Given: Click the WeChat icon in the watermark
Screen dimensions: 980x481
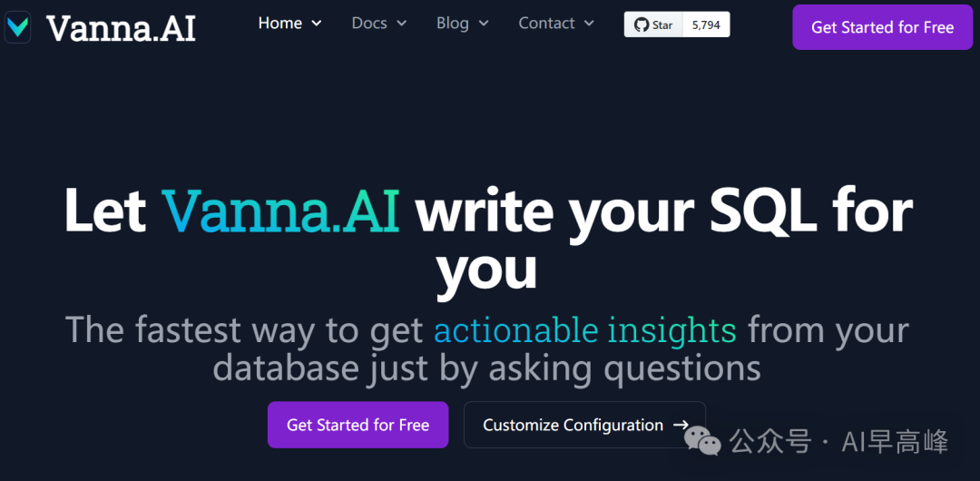Looking at the screenshot, I should tap(703, 441).
